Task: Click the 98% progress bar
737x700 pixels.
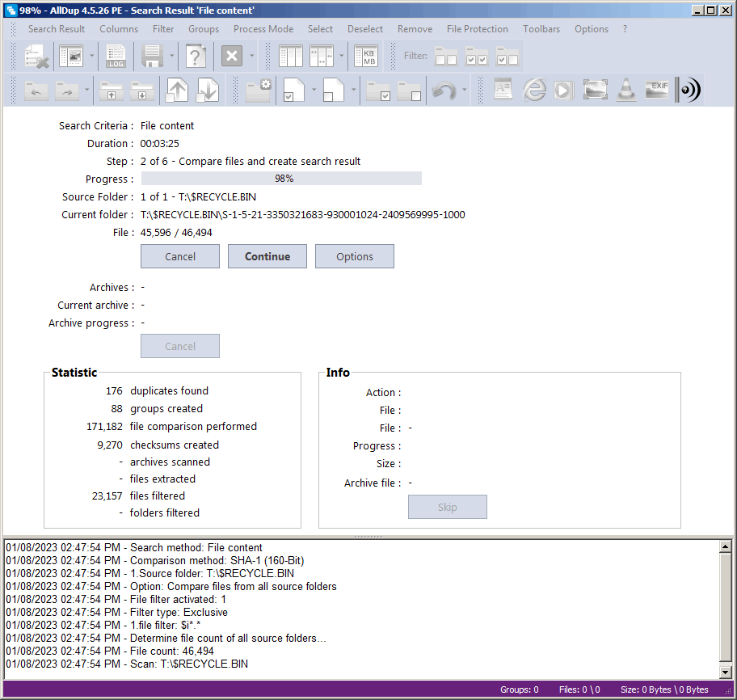Action: 281,179
